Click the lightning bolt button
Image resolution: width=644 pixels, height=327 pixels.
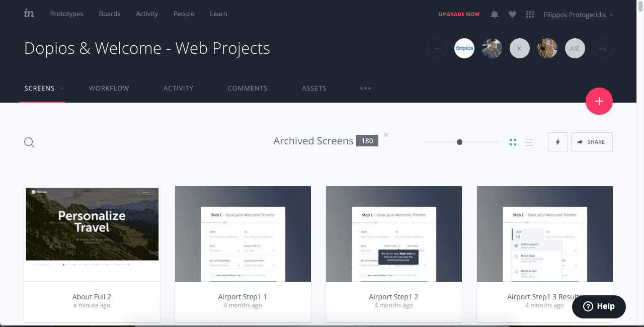pos(557,142)
